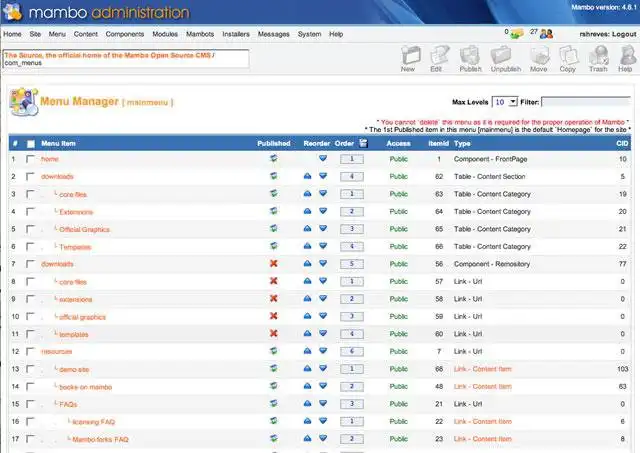
Task: Move demo site row down
Action: 323,369
